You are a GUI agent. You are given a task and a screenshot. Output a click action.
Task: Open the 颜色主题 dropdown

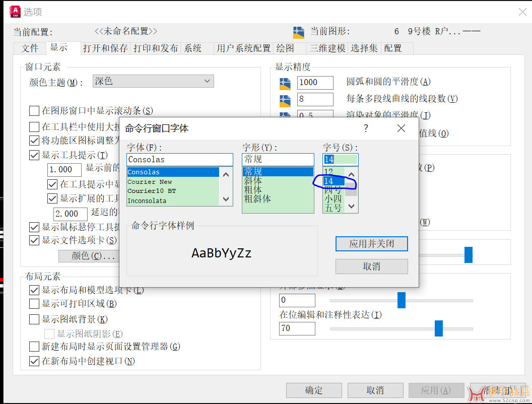153,81
